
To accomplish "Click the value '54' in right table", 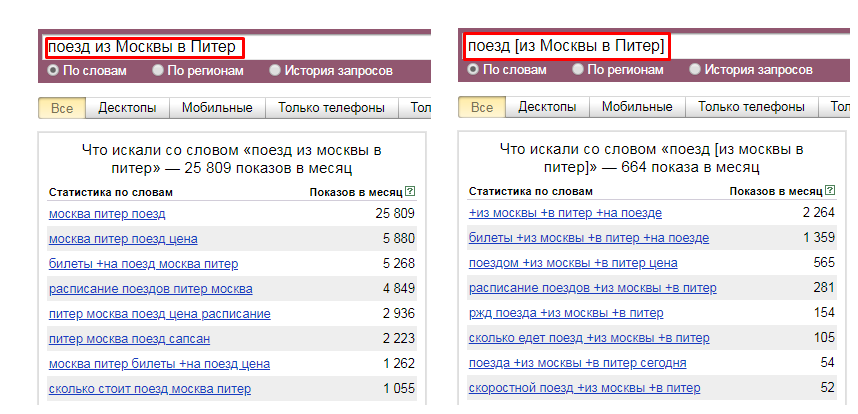I will coord(827,362).
